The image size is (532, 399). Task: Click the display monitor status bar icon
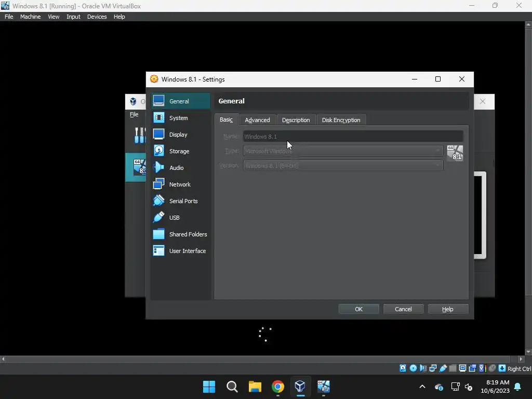click(462, 368)
